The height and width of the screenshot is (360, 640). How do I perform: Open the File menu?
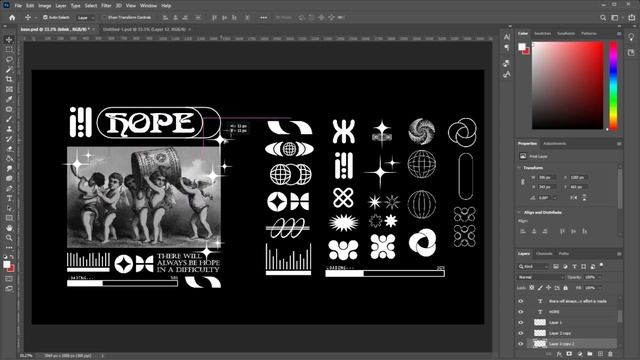18,6
